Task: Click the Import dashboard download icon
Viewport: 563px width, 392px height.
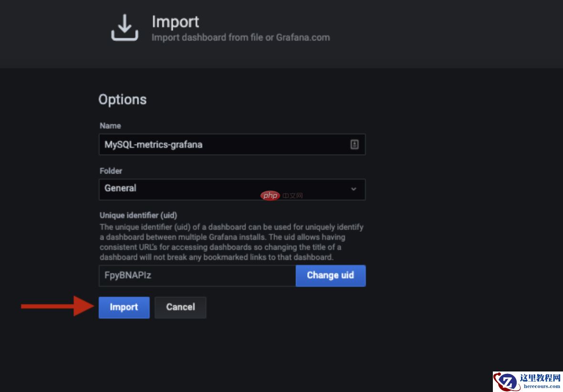Action: pyautogui.click(x=125, y=28)
